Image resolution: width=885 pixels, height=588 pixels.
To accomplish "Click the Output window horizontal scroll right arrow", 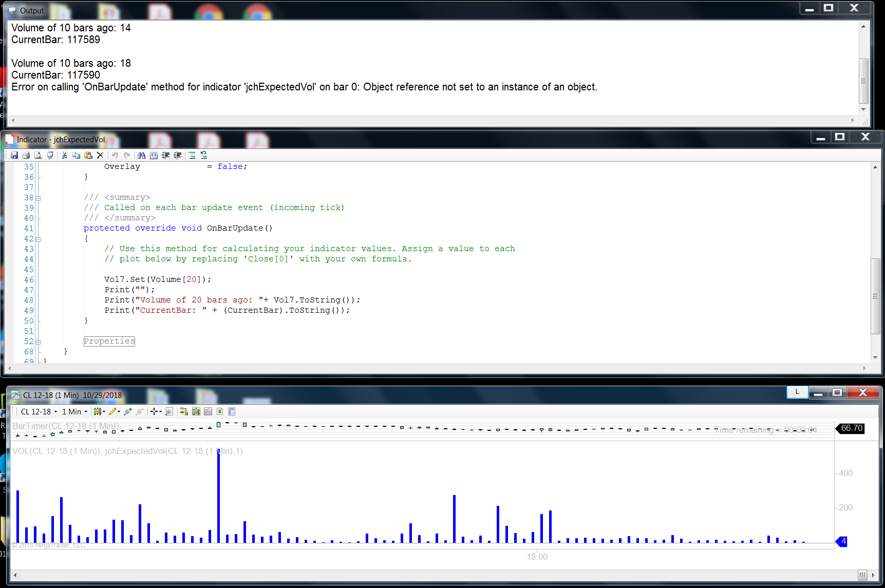I will pos(853,120).
